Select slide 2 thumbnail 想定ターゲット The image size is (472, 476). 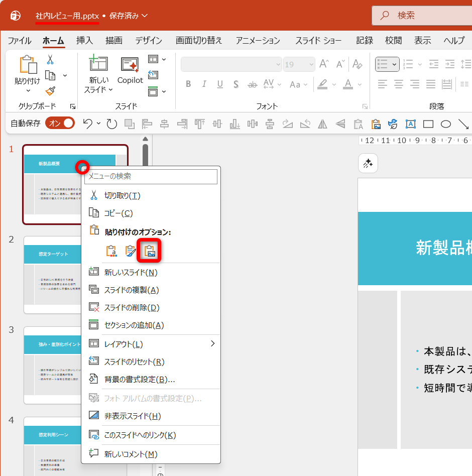click(53, 275)
